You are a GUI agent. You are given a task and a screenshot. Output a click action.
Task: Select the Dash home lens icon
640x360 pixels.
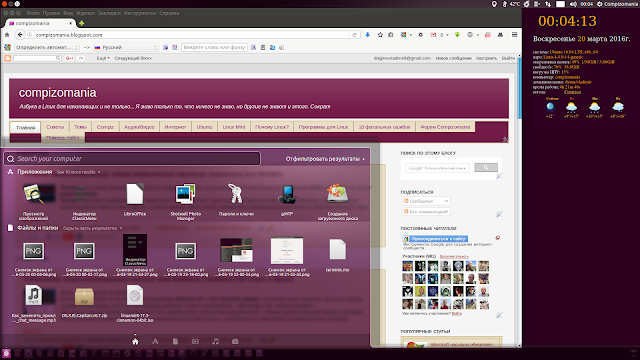[x=135, y=341]
